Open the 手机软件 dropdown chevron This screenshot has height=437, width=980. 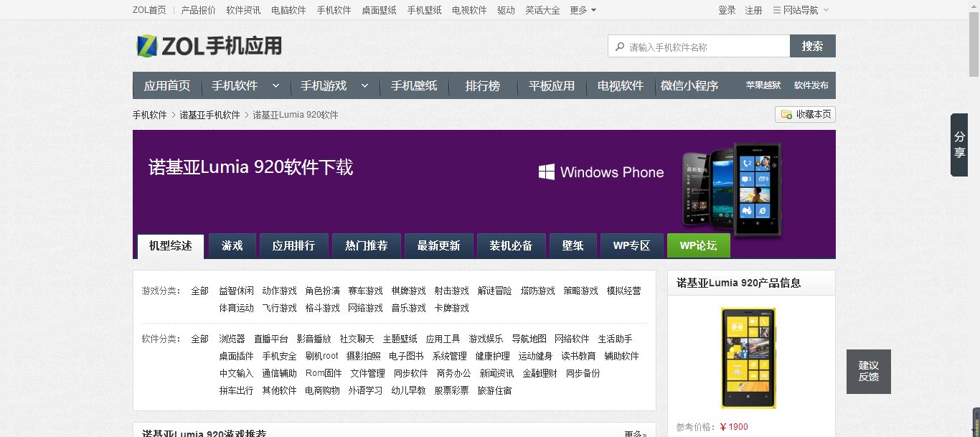pos(277,85)
